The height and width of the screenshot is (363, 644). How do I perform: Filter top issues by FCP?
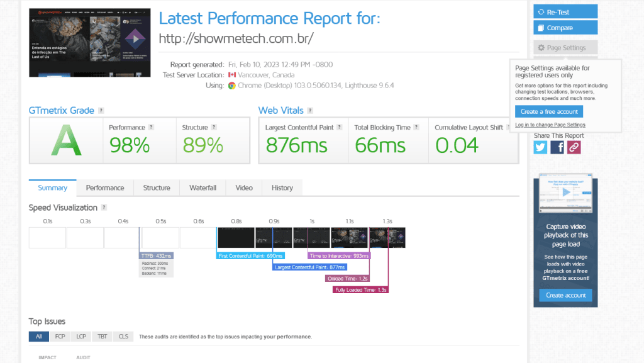(x=60, y=337)
